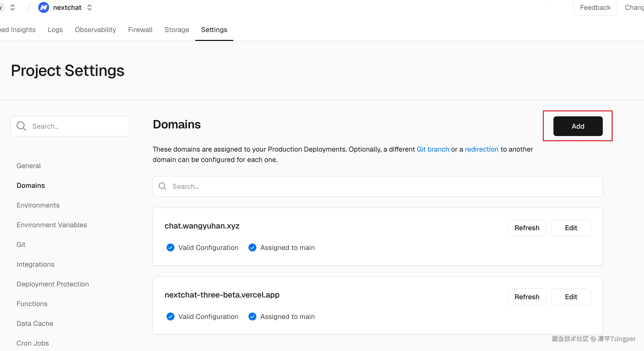This screenshot has height=351, width=644.
Task: Open the Observability tab
Action: (x=95, y=30)
